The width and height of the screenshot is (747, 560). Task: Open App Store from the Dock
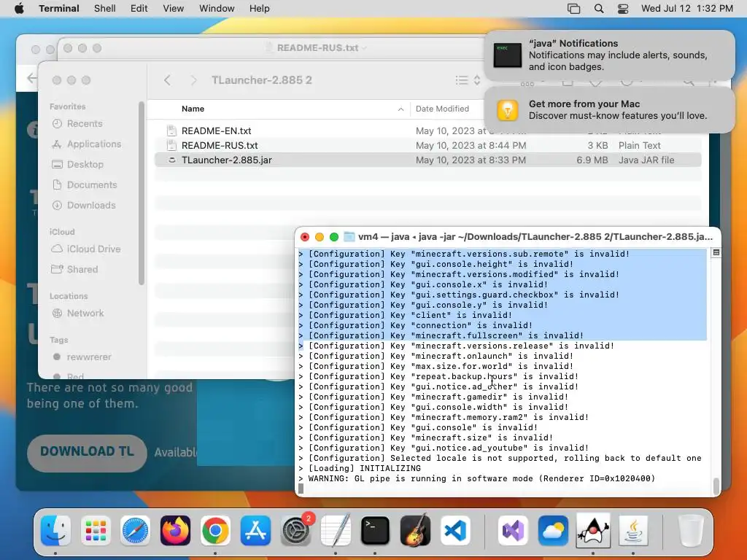(x=255, y=531)
